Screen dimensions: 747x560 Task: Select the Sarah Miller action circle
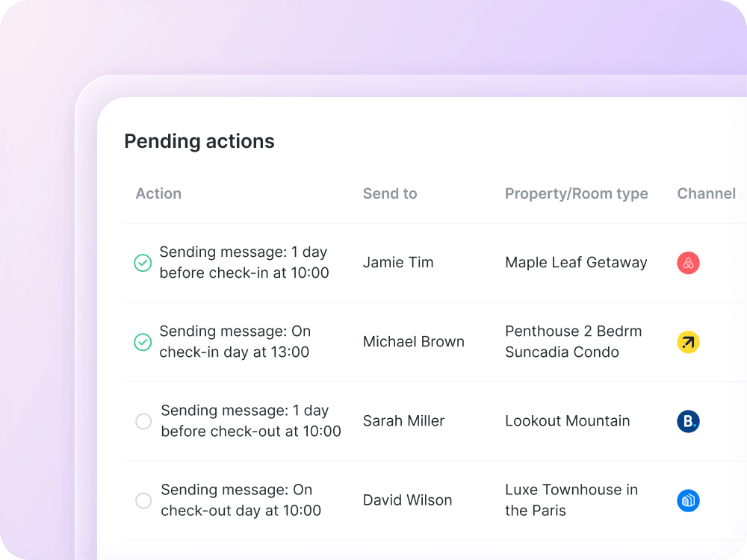[x=143, y=421]
